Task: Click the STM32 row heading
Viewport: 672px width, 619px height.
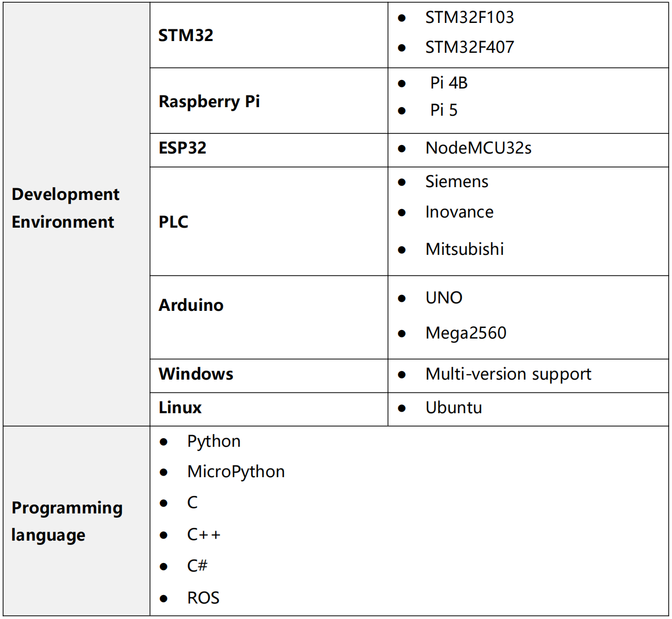Action: pyautogui.click(x=185, y=35)
